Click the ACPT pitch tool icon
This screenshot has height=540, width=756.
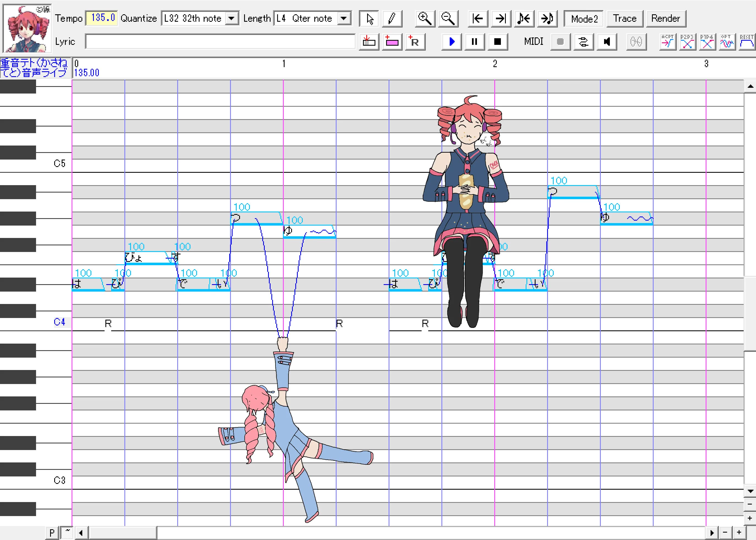tap(667, 42)
